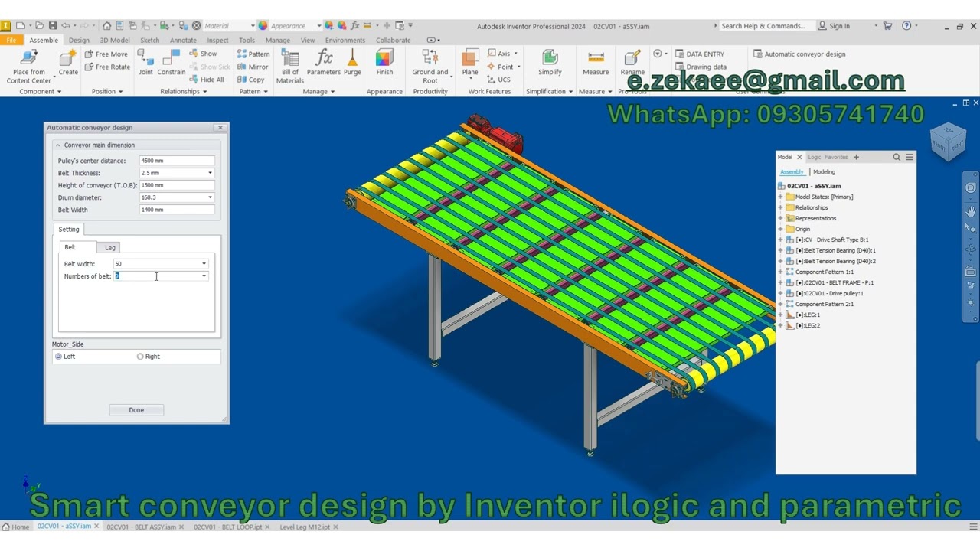
Task: Click the Joint tool icon
Action: click(145, 58)
